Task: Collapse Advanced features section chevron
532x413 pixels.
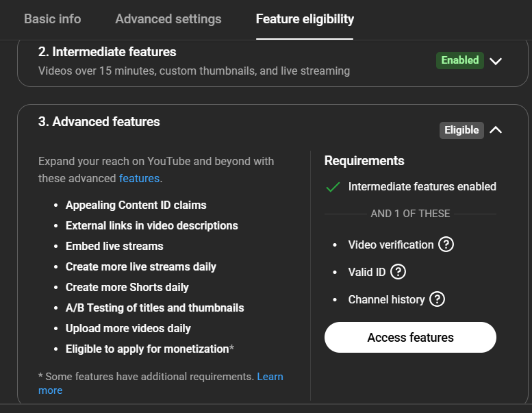Action: pyautogui.click(x=496, y=129)
